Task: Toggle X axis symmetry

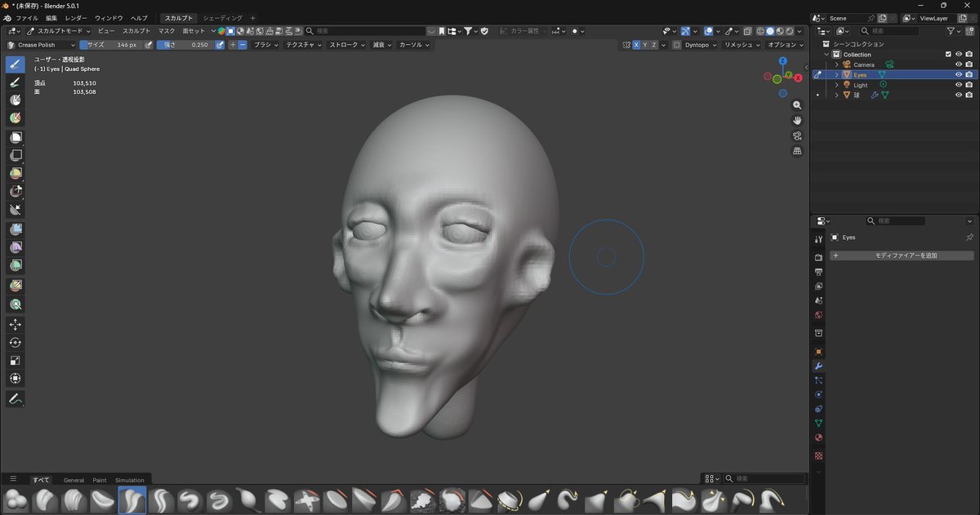Action: pos(636,45)
